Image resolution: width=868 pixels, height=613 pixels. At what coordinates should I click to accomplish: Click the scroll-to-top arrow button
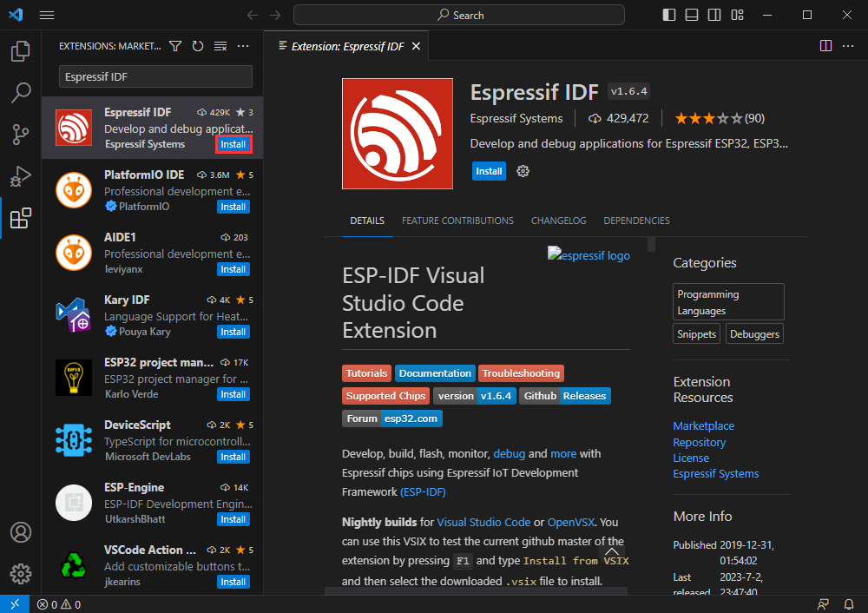pyautogui.click(x=612, y=551)
